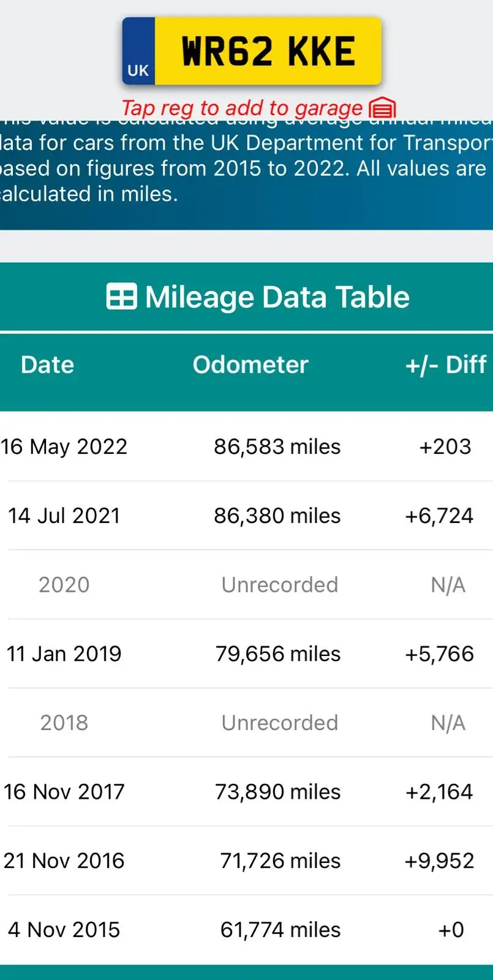Image resolution: width=493 pixels, height=980 pixels.
Task: Select the 79,656 miles entry
Action: tap(277, 654)
